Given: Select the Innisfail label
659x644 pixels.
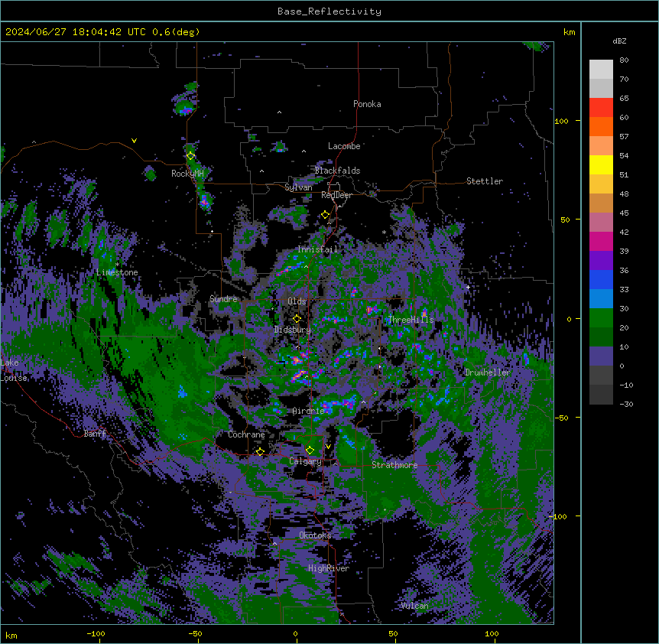Looking at the screenshot, I should [317, 249].
